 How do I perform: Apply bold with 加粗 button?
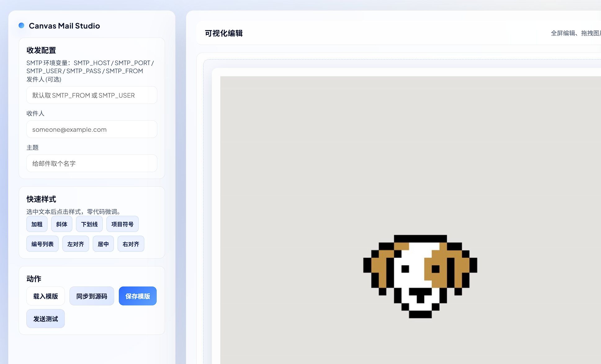point(37,224)
